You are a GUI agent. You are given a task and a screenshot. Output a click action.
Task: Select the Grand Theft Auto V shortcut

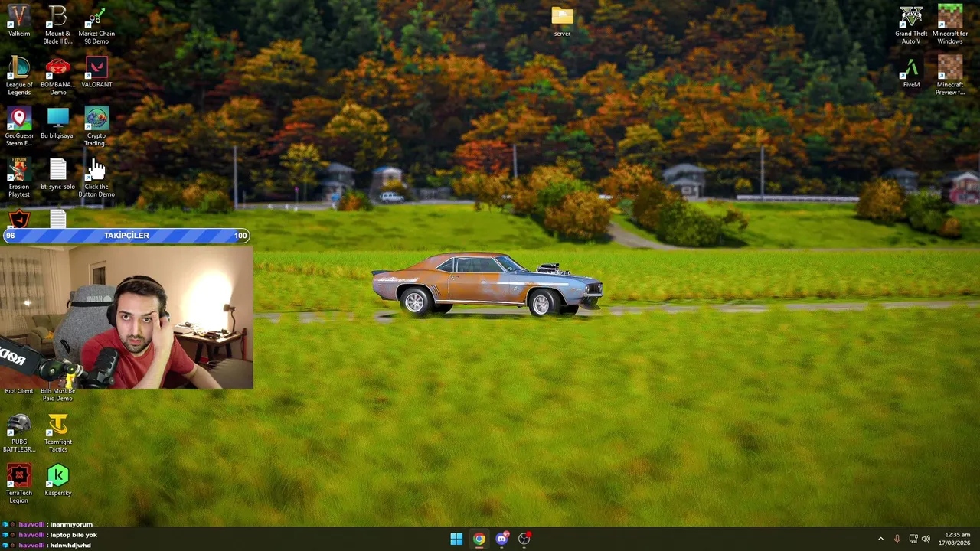pyautogui.click(x=911, y=25)
